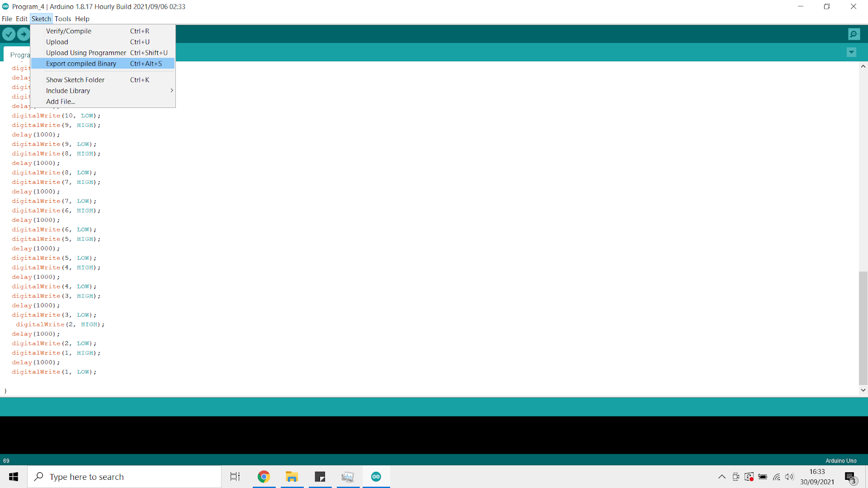Select Export compiled Binary
This screenshot has height=488, width=868.
(103, 63)
